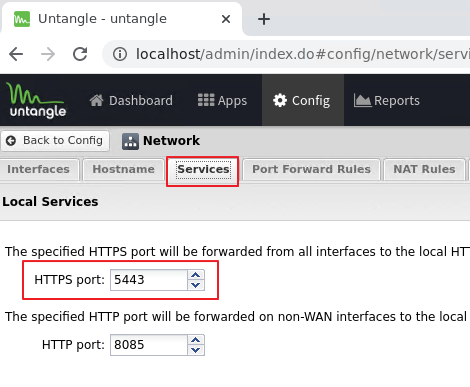
Task: Close the Untangle browser tab
Action: click(226, 19)
